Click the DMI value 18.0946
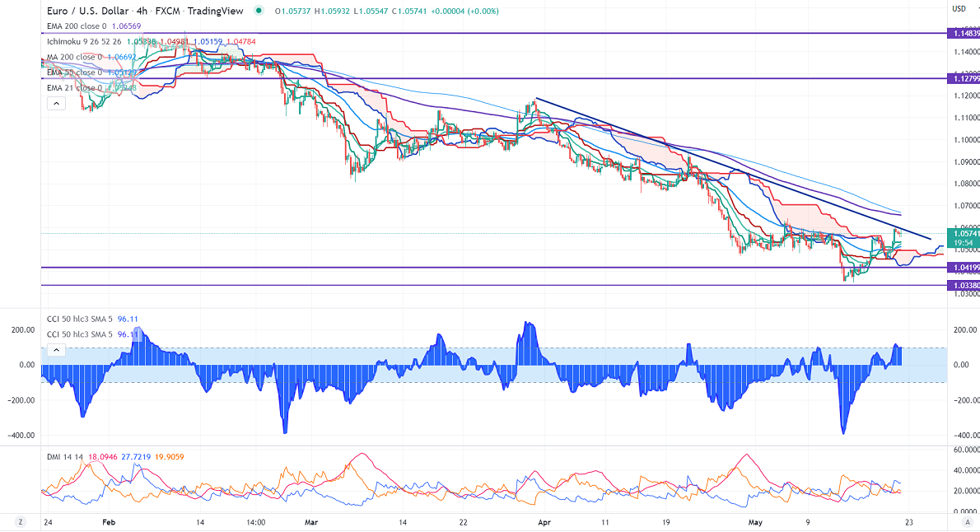 tap(102, 457)
